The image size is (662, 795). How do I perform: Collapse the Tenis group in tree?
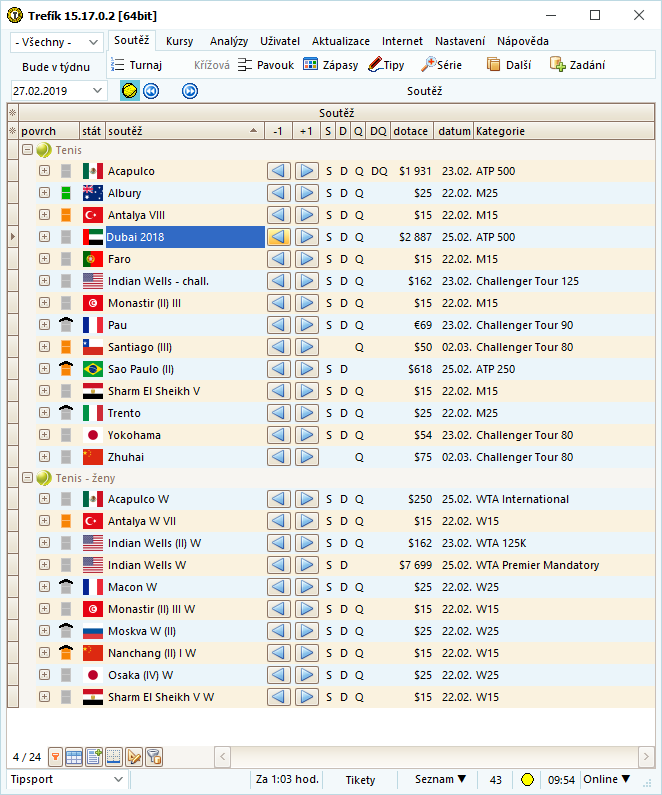(28, 150)
